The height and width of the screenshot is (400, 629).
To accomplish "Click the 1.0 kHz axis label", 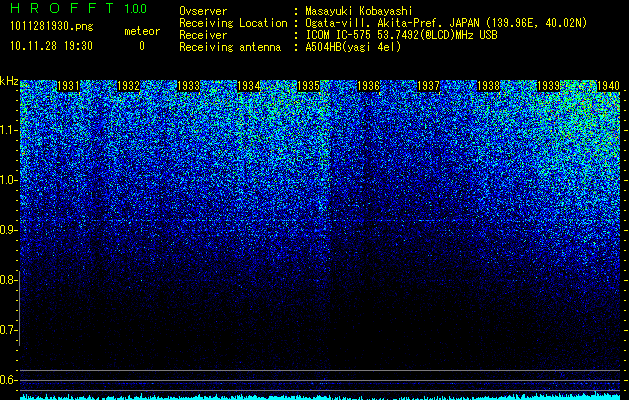I will tap(8, 180).
